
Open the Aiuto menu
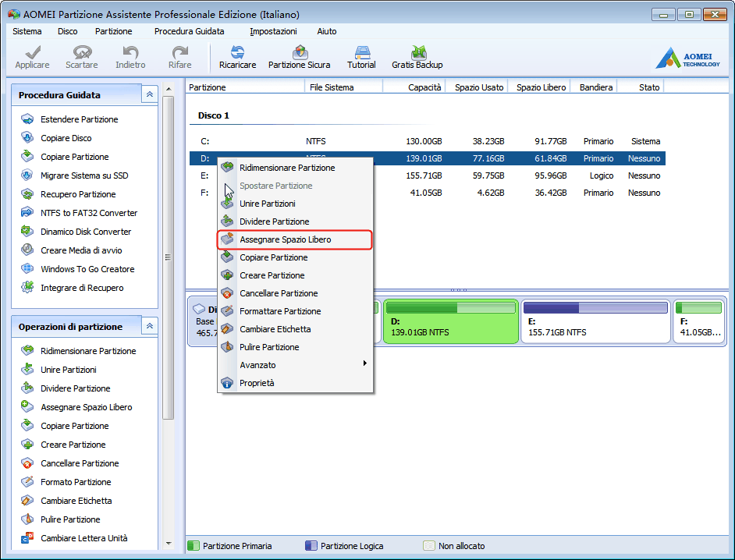327,31
